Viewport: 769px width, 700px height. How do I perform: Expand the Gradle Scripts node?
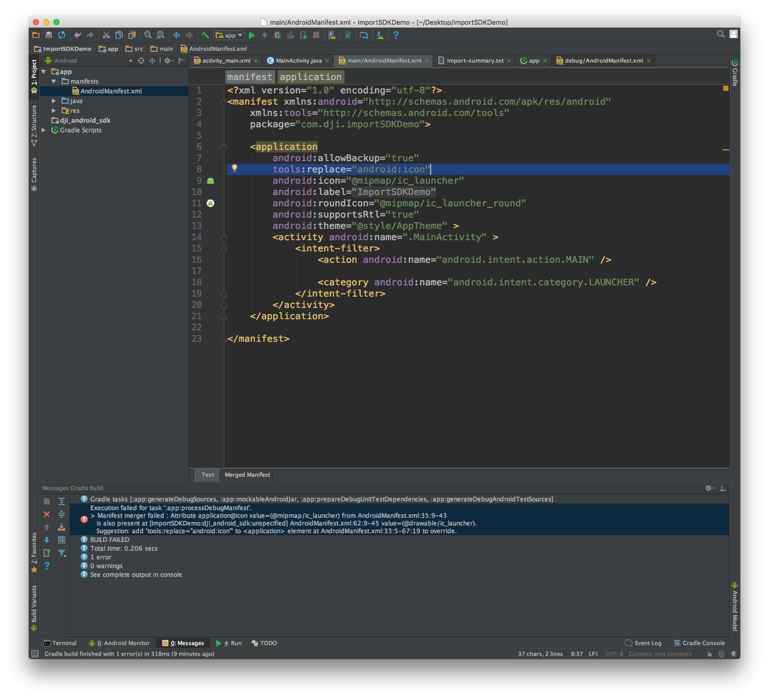(44, 130)
